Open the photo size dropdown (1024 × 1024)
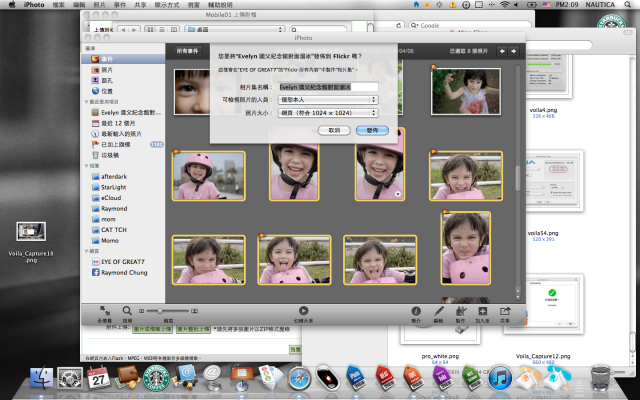The width and height of the screenshot is (640, 400). coord(328,113)
